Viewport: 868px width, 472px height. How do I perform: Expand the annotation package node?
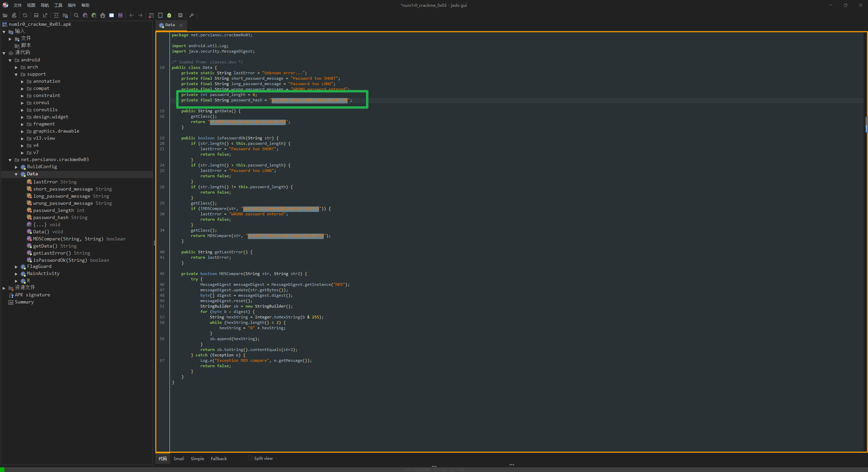pyautogui.click(x=22, y=82)
